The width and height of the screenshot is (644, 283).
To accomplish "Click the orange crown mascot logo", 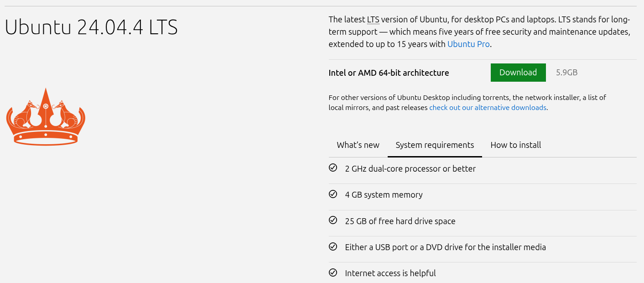I will pyautogui.click(x=46, y=117).
